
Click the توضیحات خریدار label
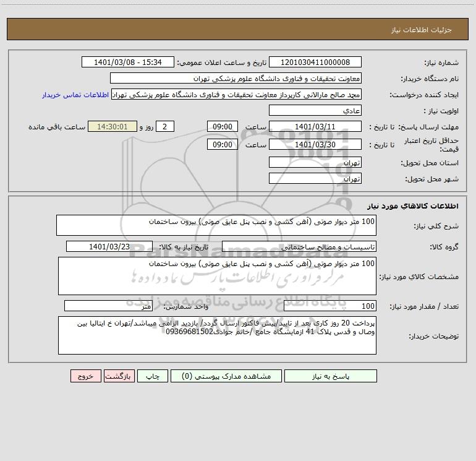click(433, 336)
